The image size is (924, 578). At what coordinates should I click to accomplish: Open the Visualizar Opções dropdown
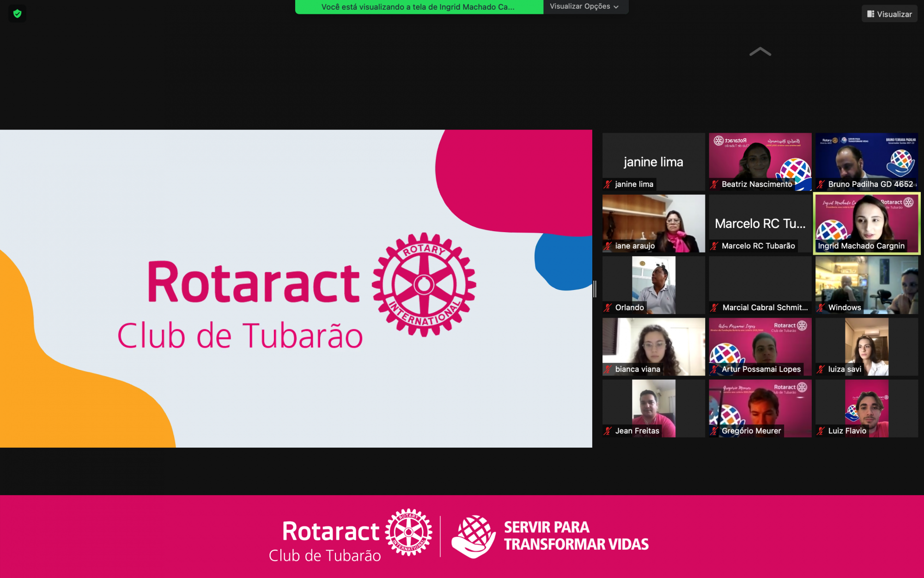[585, 6]
